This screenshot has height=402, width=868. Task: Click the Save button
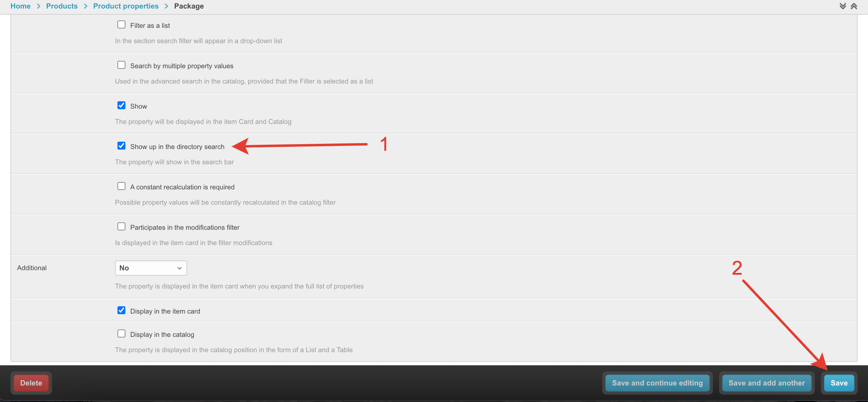[839, 383]
